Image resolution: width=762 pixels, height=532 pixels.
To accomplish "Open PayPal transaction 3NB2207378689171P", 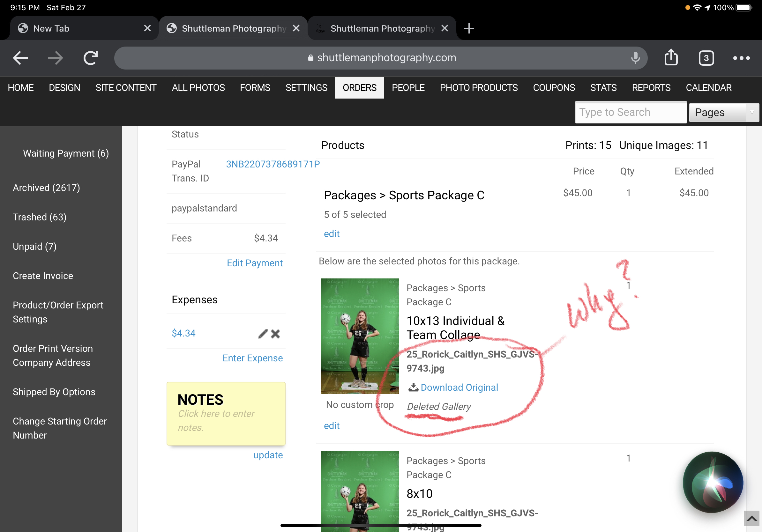I will pyautogui.click(x=273, y=164).
